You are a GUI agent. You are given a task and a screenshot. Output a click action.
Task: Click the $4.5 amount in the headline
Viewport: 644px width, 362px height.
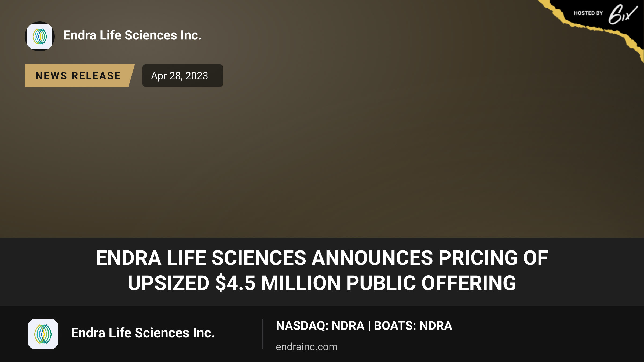(x=235, y=283)
